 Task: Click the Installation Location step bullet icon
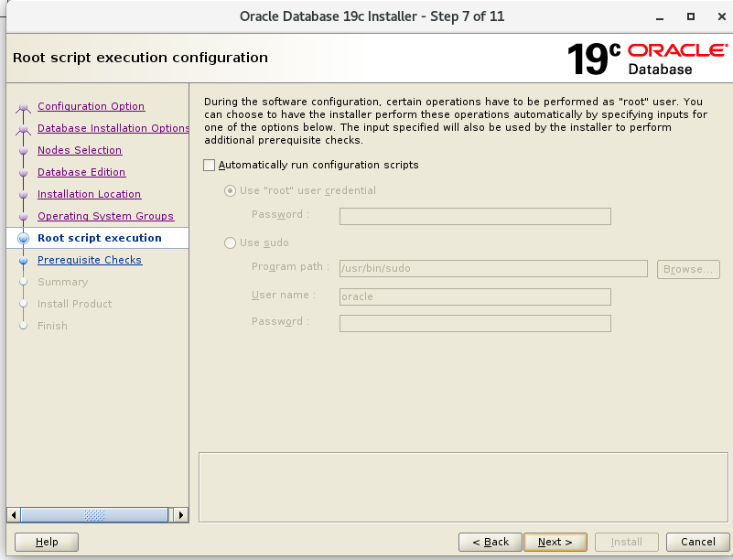24,195
